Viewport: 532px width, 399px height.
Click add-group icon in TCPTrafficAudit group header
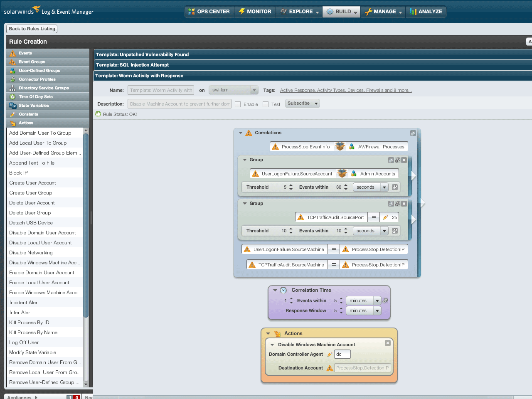tap(391, 204)
